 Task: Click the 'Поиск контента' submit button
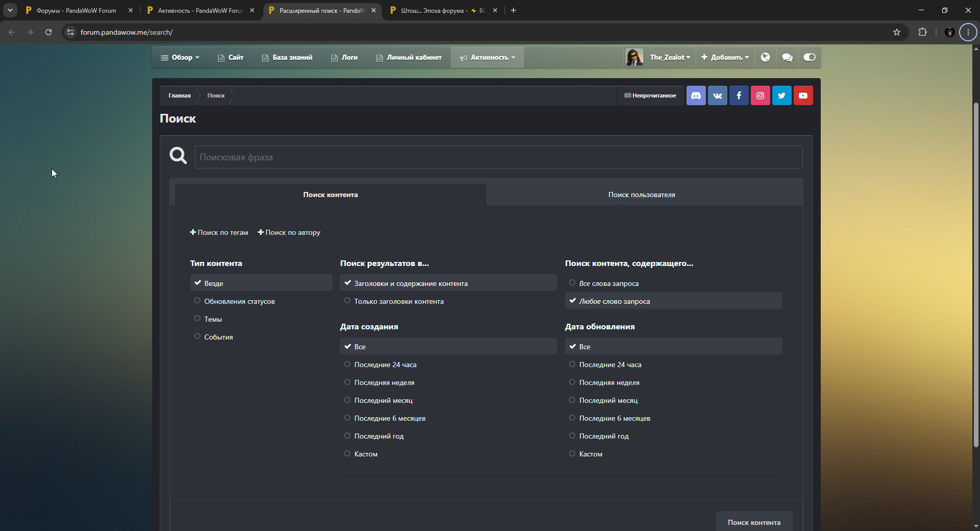pyautogui.click(x=754, y=522)
